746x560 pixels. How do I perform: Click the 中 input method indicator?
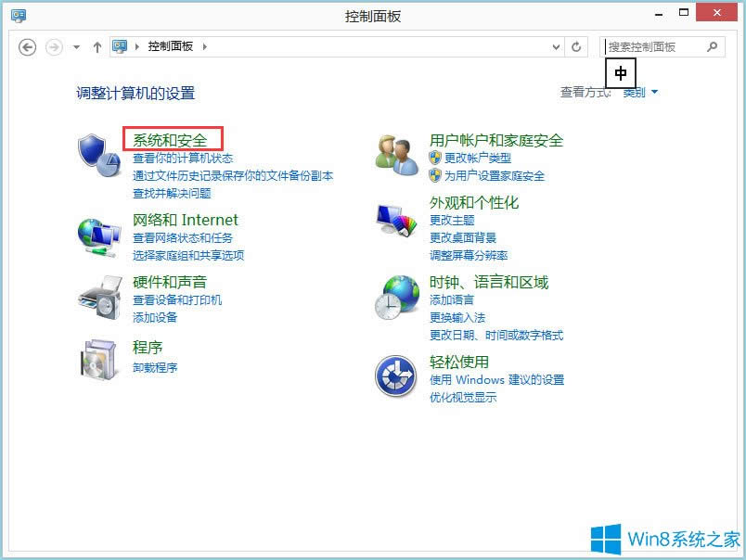pos(620,72)
